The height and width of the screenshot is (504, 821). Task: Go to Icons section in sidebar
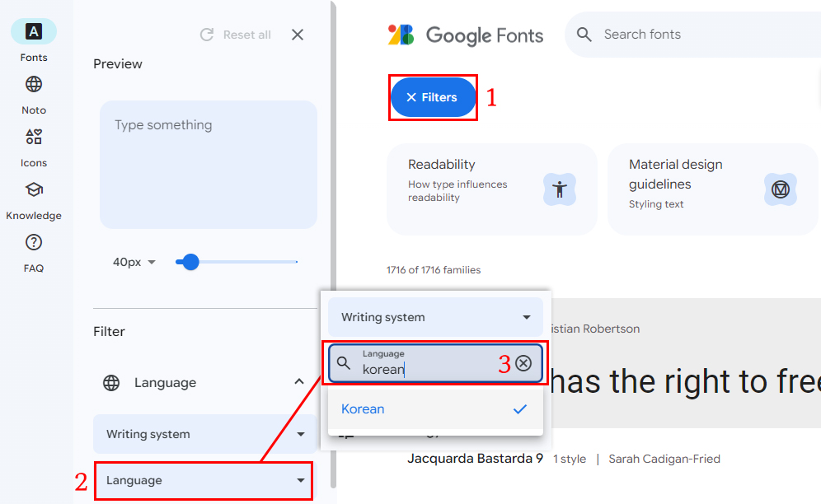pos(34,138)
